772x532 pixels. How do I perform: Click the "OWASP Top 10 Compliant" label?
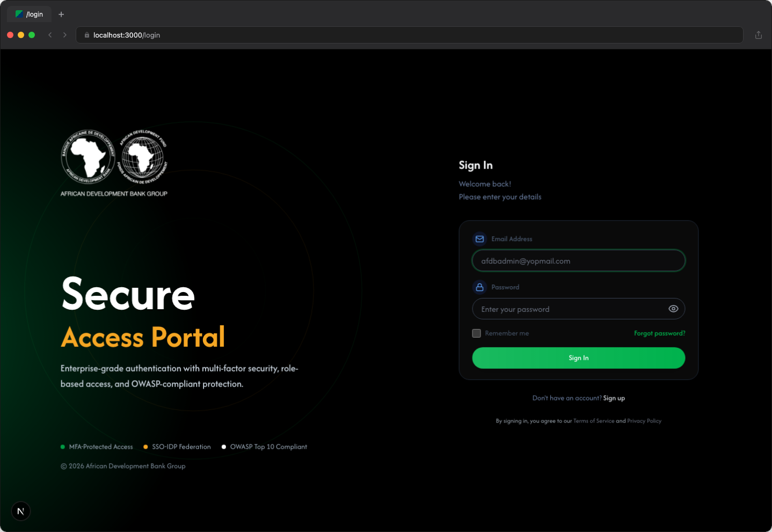click(268, 447)
